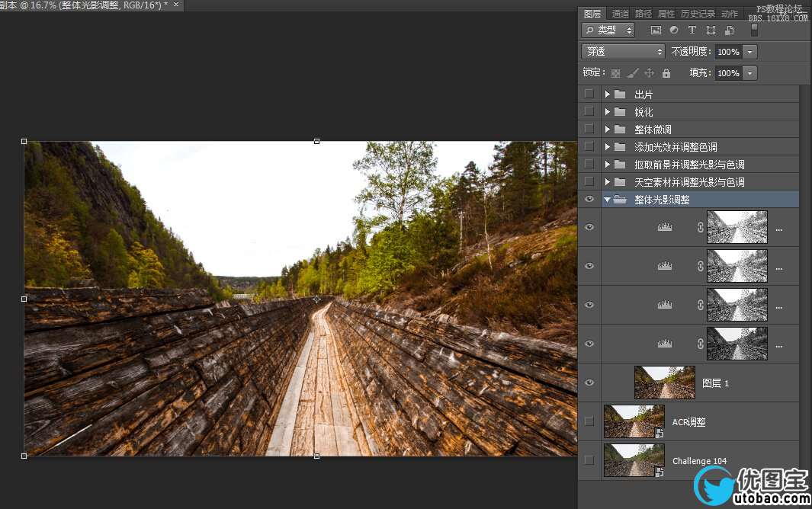
Task: Click the 填充 100% value field
Action: click(x=729, y=73)
